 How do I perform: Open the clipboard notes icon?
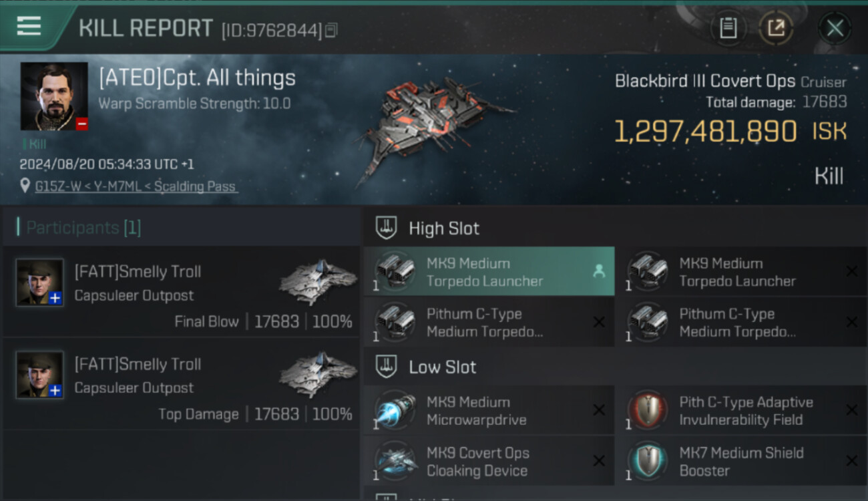(x=728, y=28)
